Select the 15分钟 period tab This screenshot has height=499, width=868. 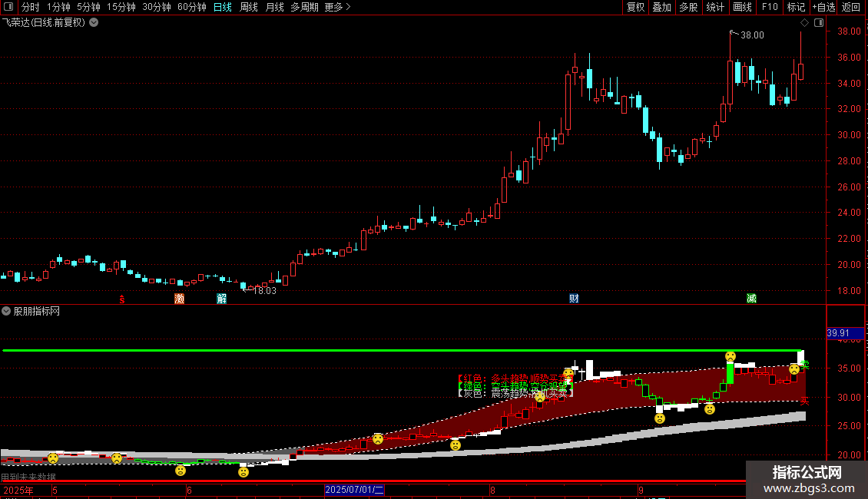pyautogui.click(x=121, y=7)
